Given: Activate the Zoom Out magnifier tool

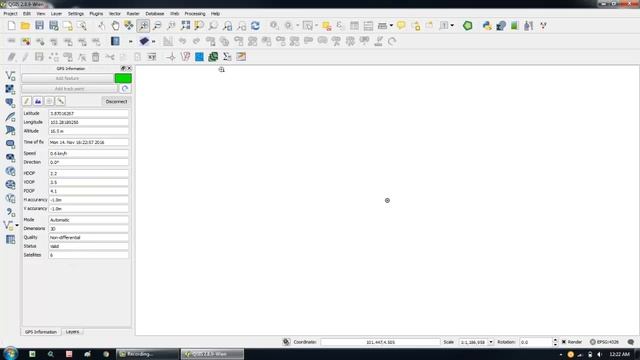Looking at the screenshot, I should point(157,26).
